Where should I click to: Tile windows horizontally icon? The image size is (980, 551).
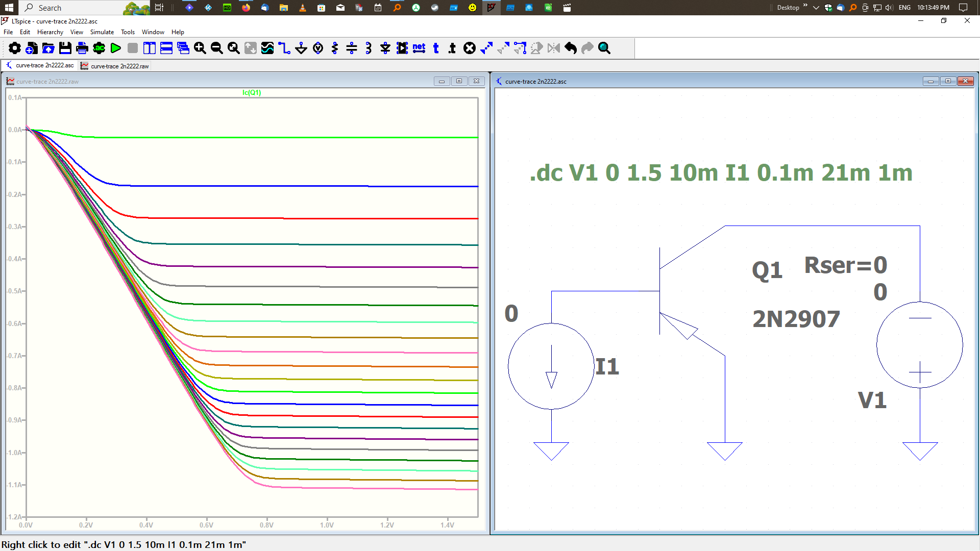(x=166, y=48)
